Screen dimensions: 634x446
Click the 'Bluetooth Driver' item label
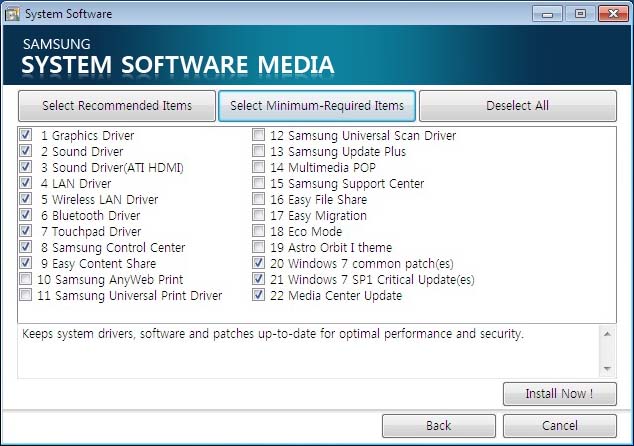click(x=96, y=216)
